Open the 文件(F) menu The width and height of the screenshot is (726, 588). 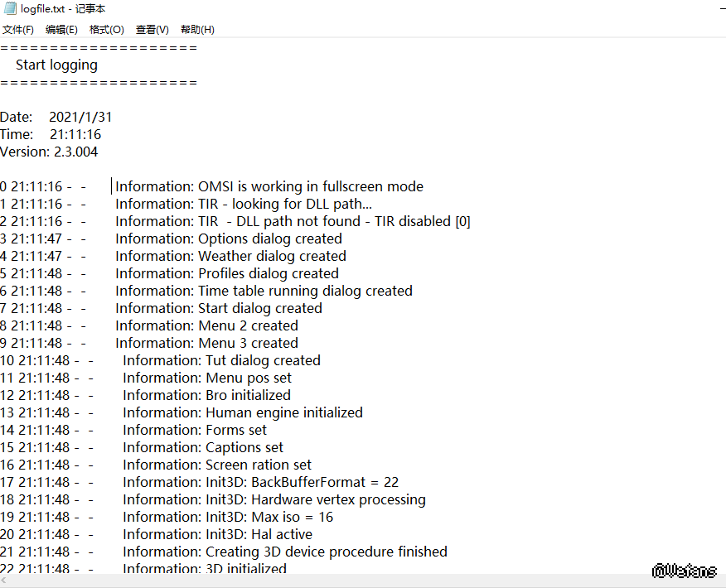point(18,30)
